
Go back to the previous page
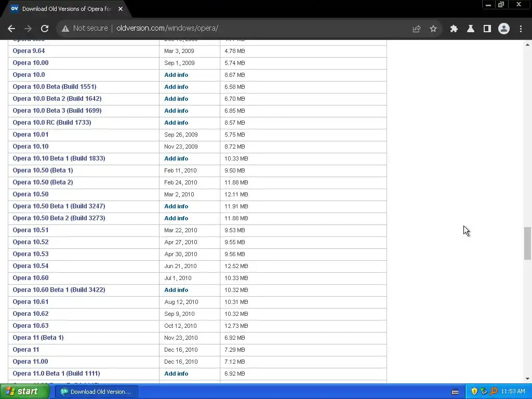click(x=11, y=29)
